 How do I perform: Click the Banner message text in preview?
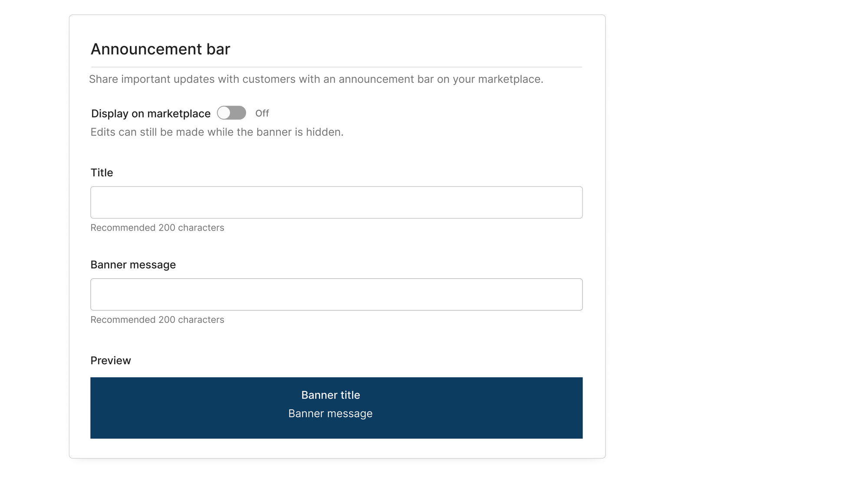(330, 414)
